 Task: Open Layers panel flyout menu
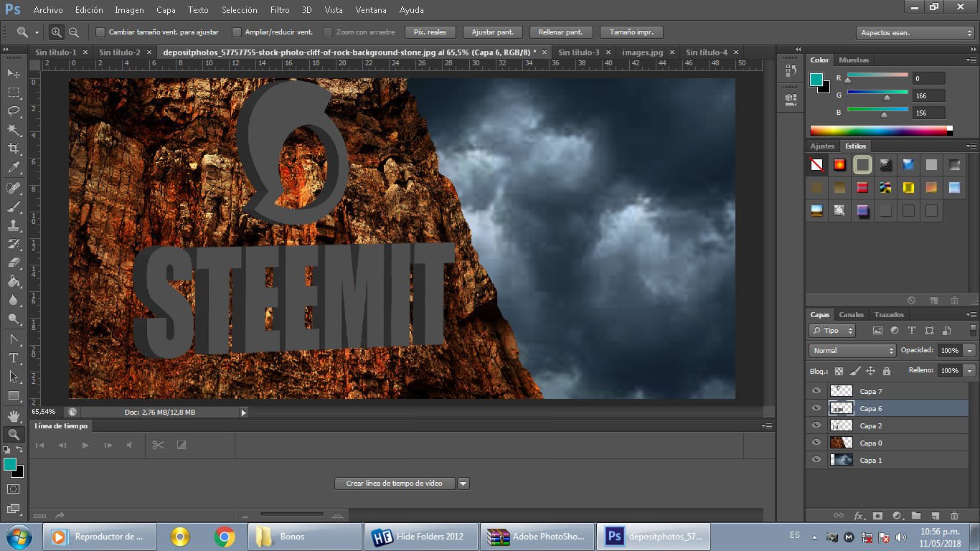point(971,315)
